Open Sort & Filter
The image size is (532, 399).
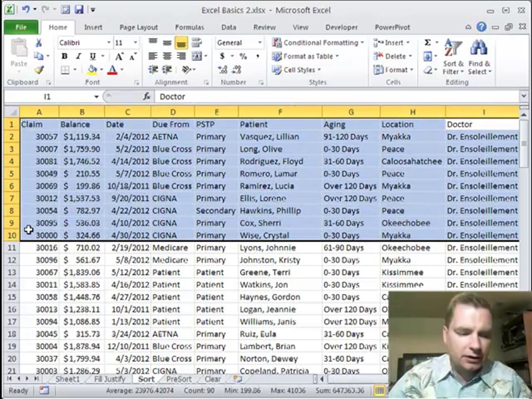[453, 57]
